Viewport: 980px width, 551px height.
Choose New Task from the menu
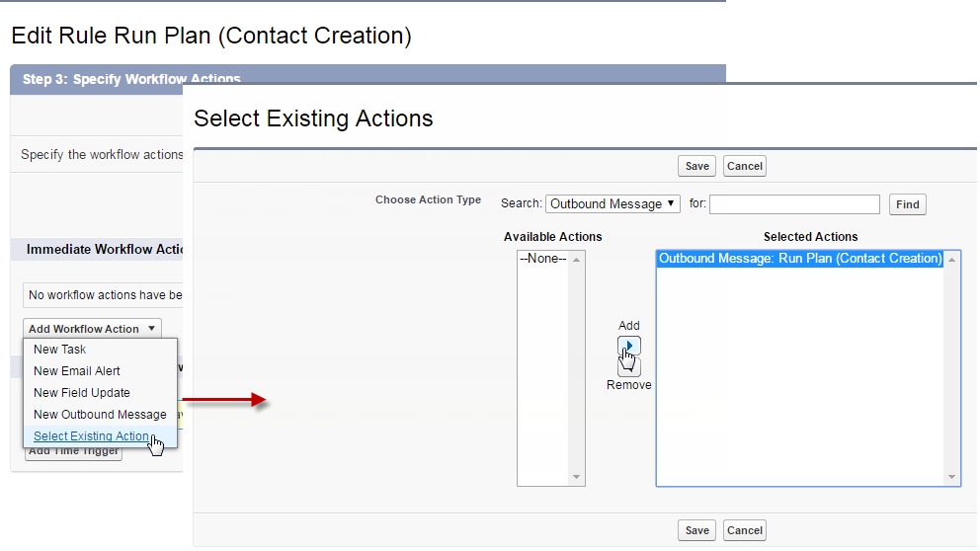coord(60,350)
